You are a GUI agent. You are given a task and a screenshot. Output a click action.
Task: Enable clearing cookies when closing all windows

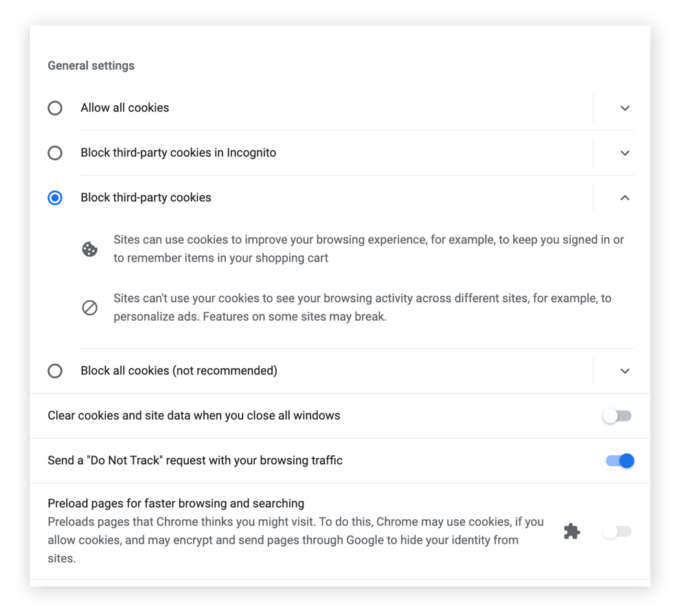(x=616, y=415)
